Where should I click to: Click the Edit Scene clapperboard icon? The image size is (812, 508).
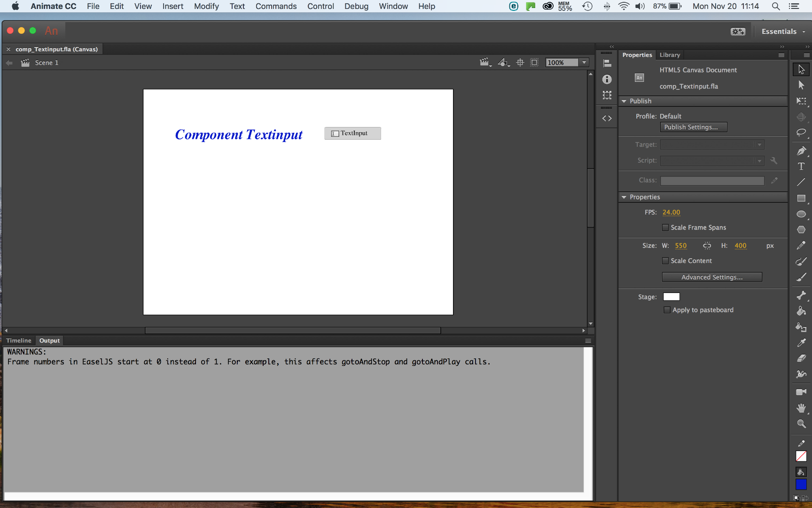[485, 63]
